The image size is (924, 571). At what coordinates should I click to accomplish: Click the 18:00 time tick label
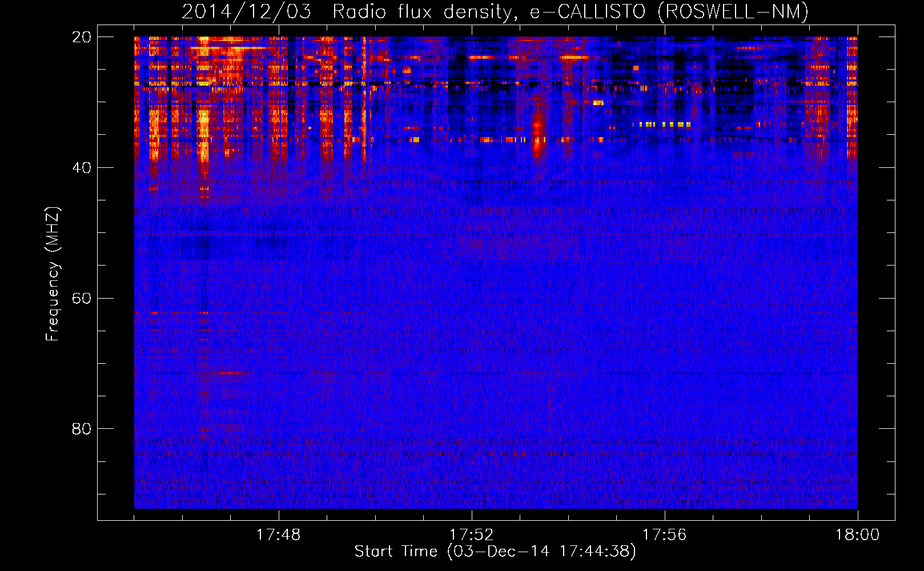(857, 535)
